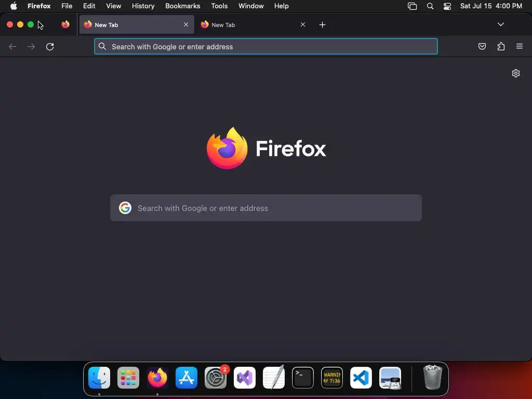
Task: Launch Visual Studio Code from the Dock
Action: coord(361,378)
